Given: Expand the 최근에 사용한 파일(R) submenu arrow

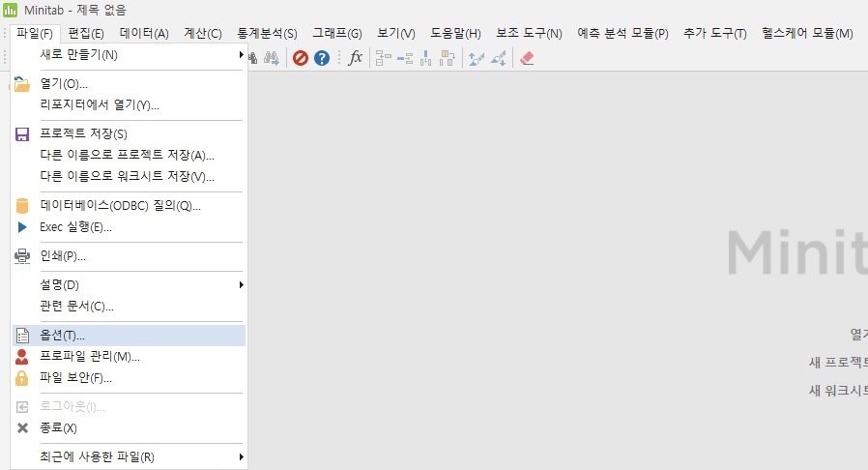Looking at the screenshot, I should (241, 457).
